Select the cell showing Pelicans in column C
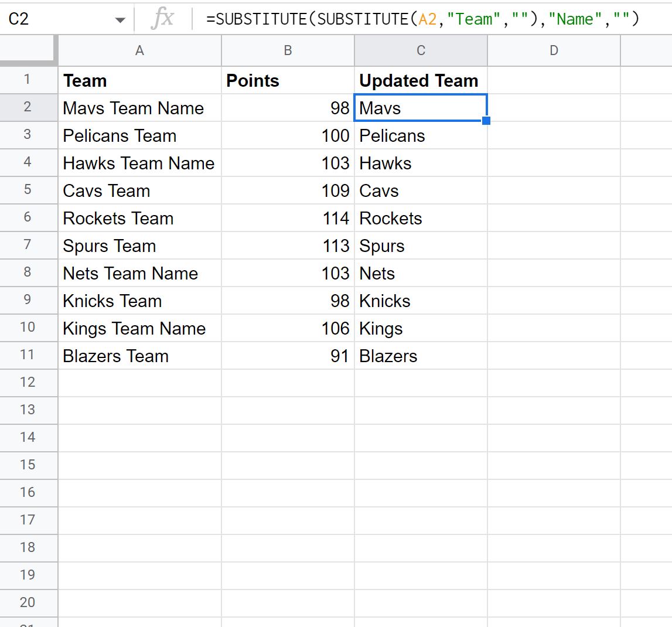 point(421,135)
